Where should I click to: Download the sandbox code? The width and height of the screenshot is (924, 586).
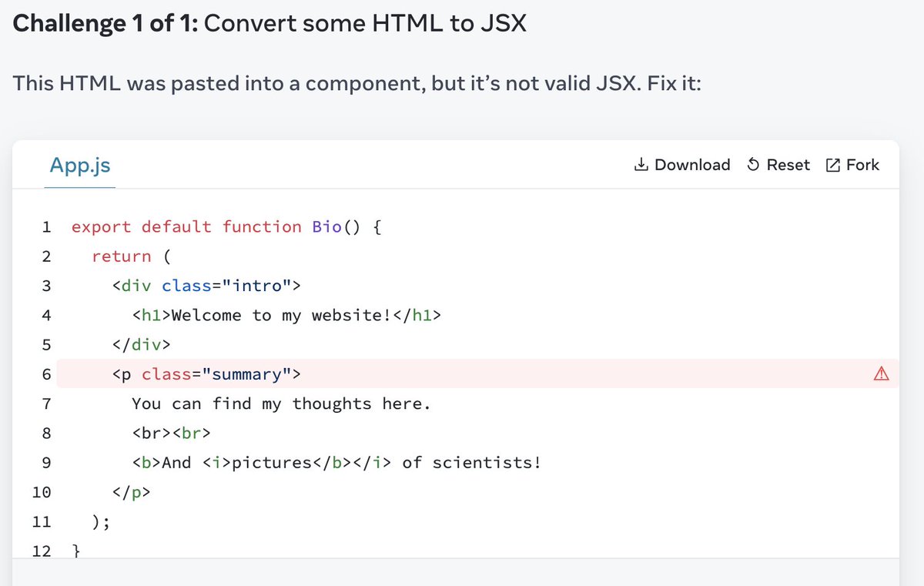click(681, 165)
